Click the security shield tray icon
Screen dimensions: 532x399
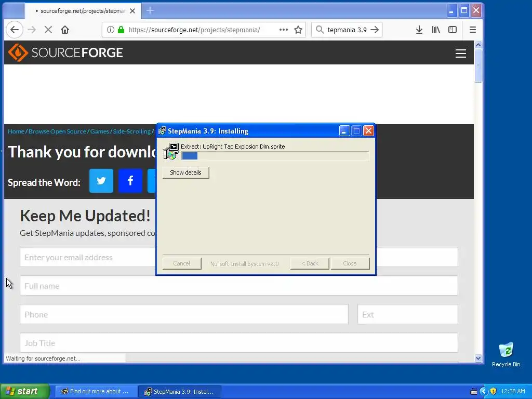point(494,391)
